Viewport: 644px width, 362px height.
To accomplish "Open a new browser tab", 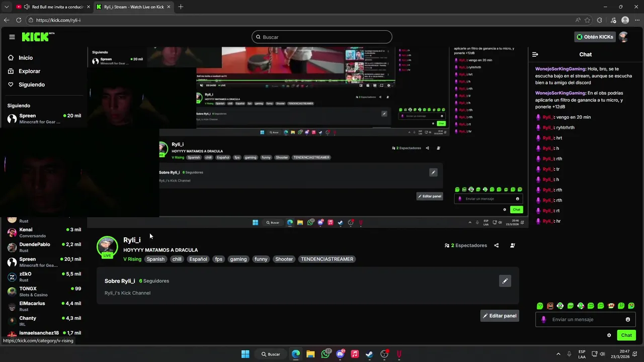I will click(x=181, y=7).
